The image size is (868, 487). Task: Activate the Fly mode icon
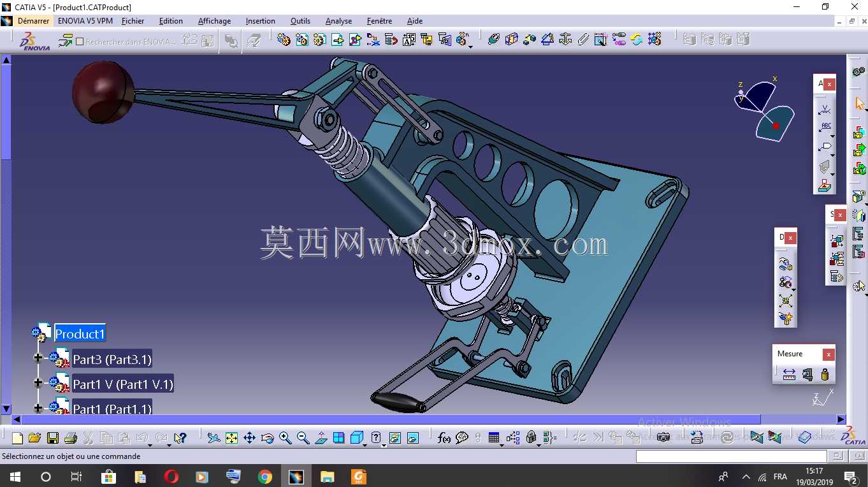[213, 438]
